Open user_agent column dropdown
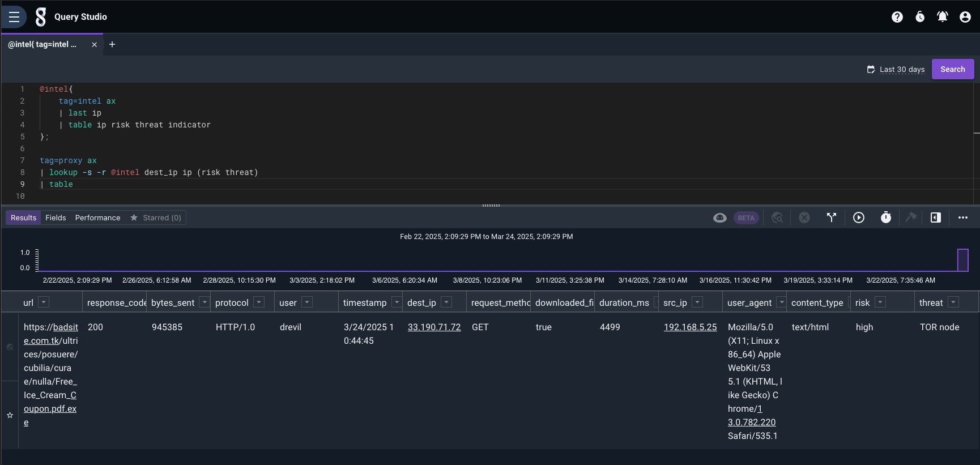The height and width of the screenshot is (465, 980). click(781, 302)
